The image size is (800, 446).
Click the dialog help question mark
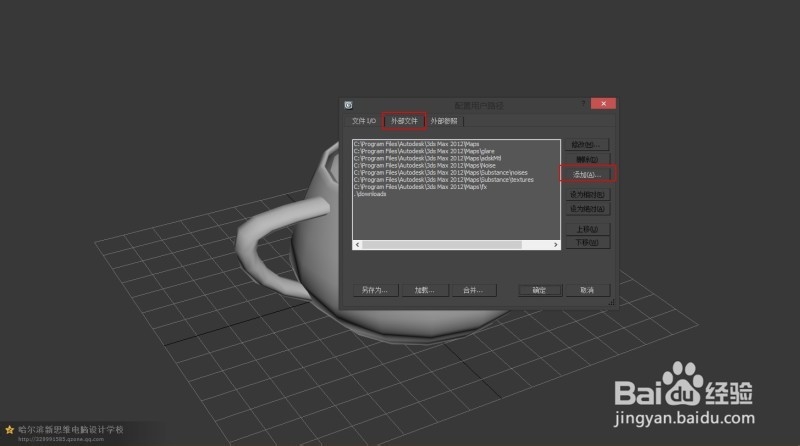pos(583,104)
